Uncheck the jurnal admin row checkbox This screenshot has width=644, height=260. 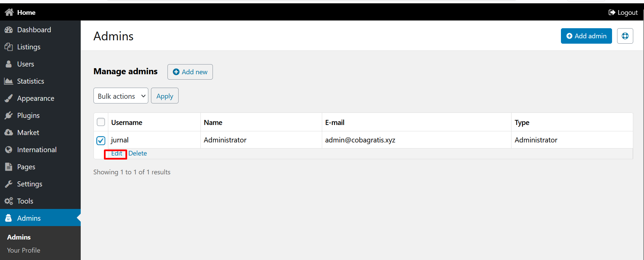(x=101, y=140)
